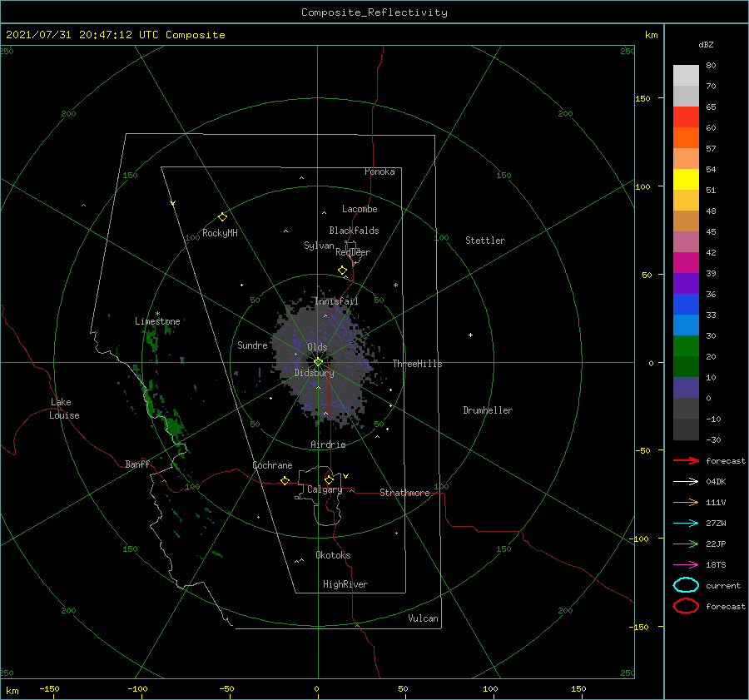The image size is (749, 700).
Task: Click the yellow radar center marker at Didsbury
Action: 318,362
